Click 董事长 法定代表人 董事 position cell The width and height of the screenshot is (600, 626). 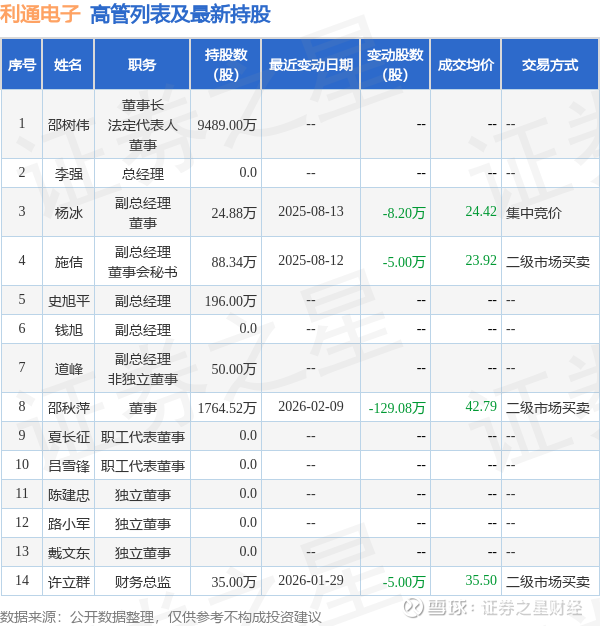pyautogui.click(x=143, y=125)
